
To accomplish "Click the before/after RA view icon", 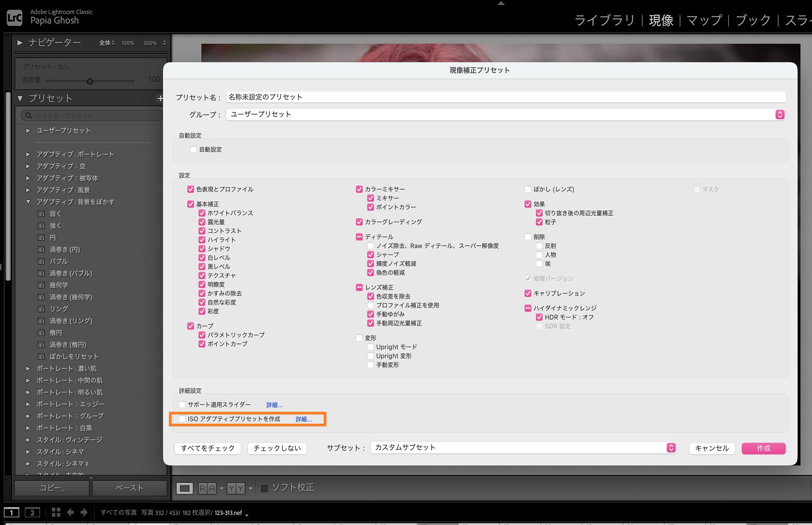I will click(206, 488).
